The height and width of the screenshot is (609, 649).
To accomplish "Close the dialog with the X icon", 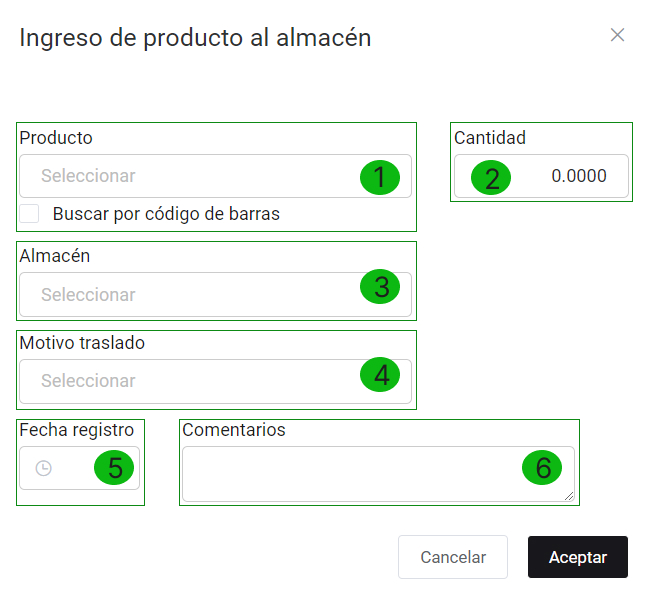I will [617, 35].
